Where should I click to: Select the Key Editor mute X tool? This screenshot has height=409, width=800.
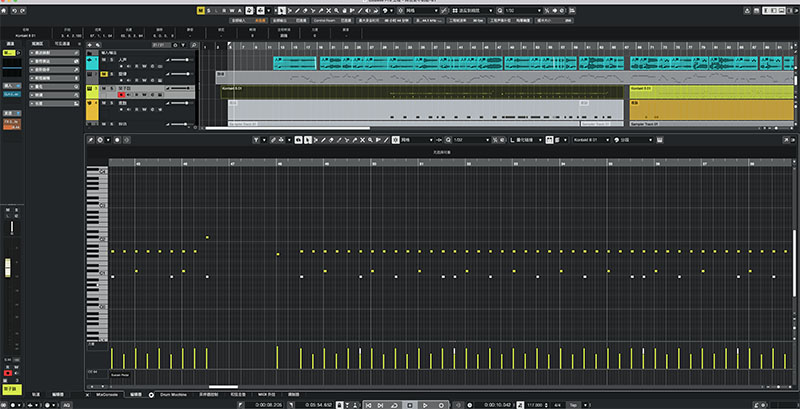363,140
